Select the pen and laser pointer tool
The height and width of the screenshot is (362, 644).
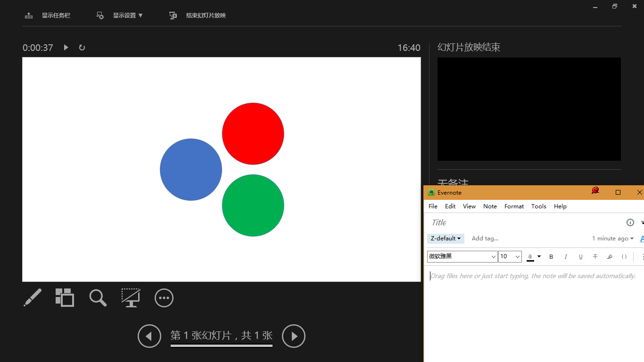point(33,297)
